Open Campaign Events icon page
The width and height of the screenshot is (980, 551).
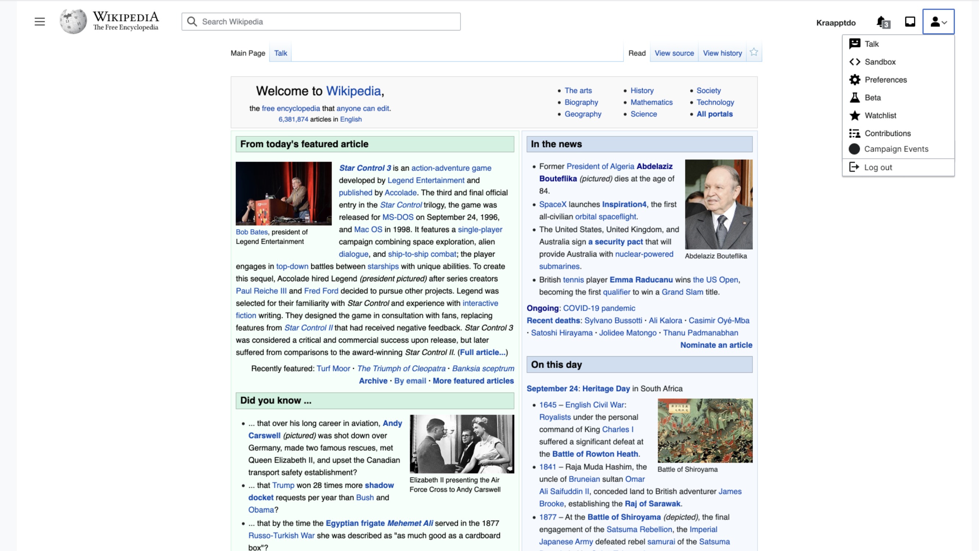(854, 148)
